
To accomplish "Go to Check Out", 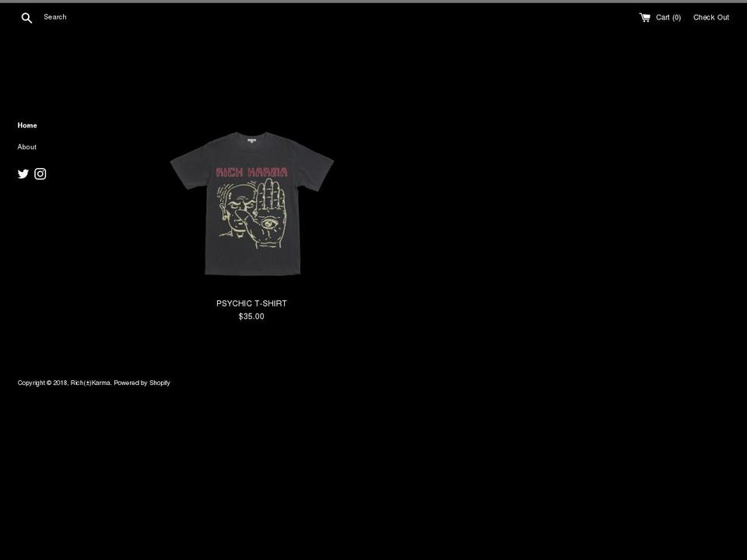I will pyautogui.click(x=710, y=18).
